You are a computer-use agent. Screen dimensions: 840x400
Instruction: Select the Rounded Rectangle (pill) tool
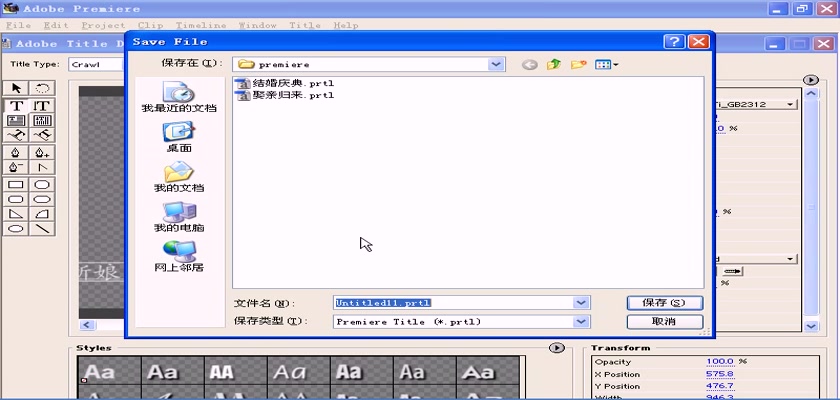pos(42,200)
